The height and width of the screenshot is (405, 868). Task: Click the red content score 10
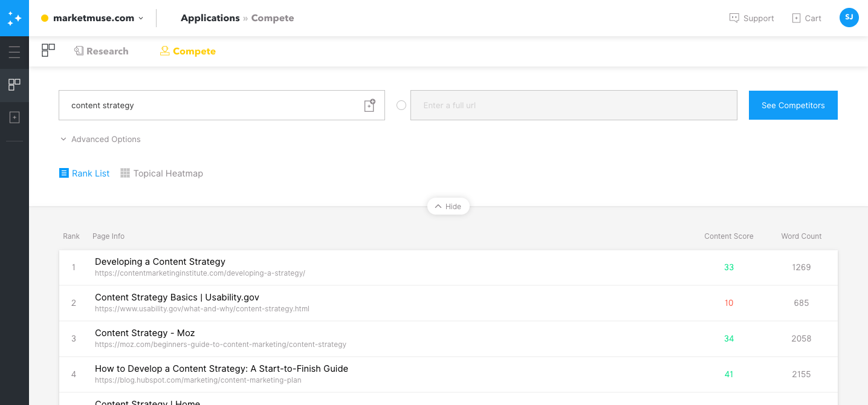tap(729, 303)
